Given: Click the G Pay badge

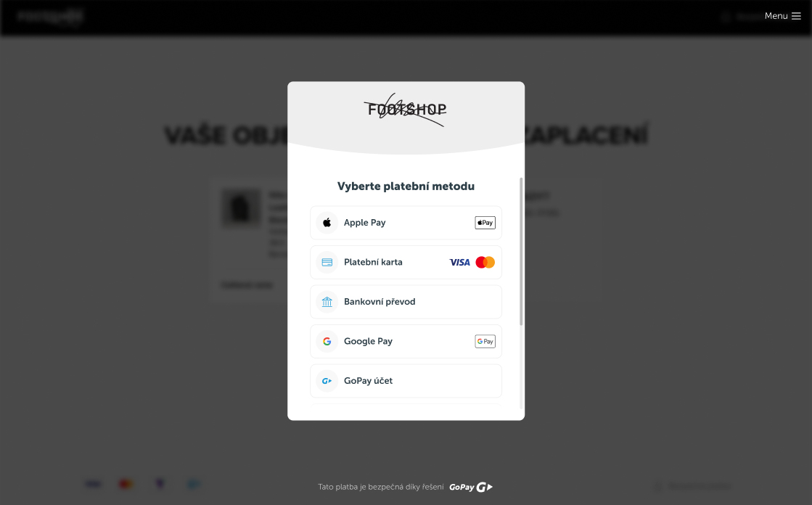Looking at the screenshot, I should 485,341.
